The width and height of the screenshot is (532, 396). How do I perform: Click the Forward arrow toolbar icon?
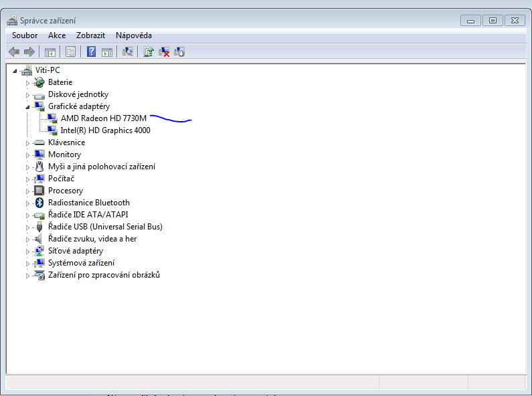(29, 52)
